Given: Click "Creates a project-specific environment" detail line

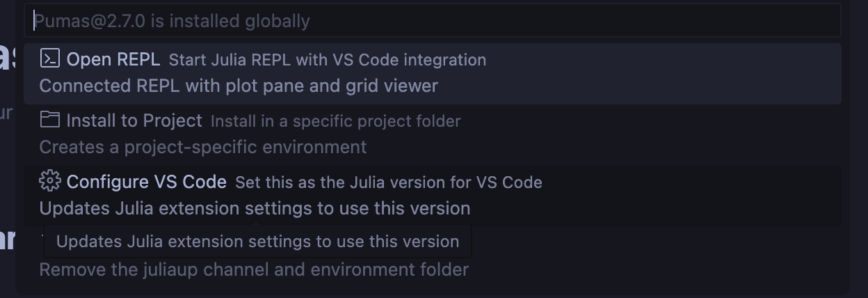Looking at the screenshot, I should pyautogui.click(x=202, y=148).
